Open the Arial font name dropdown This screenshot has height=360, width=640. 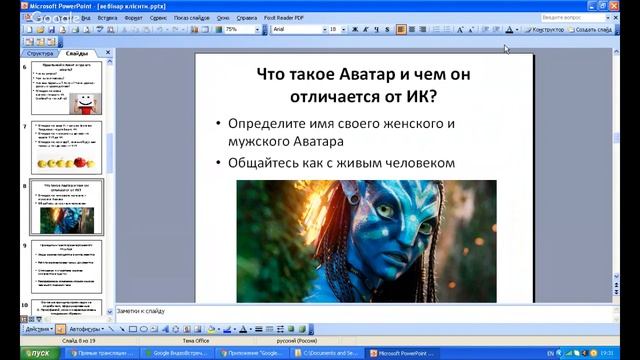[325, 29]
